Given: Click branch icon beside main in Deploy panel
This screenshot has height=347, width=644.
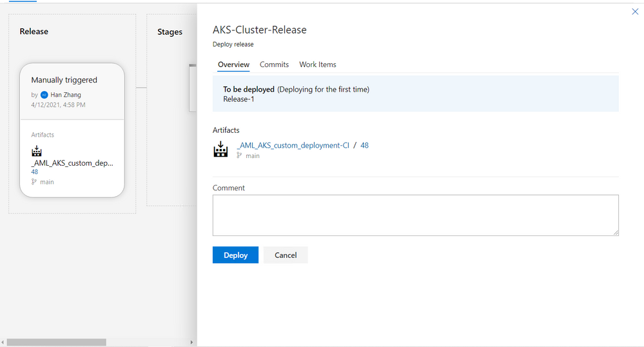Looking at the screenshot, I should (x=239, y=155).
